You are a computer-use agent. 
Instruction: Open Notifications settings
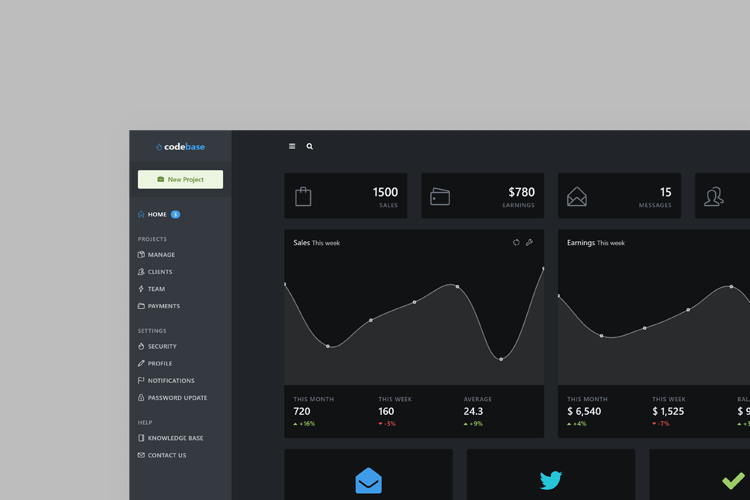(x=171, y=381)
